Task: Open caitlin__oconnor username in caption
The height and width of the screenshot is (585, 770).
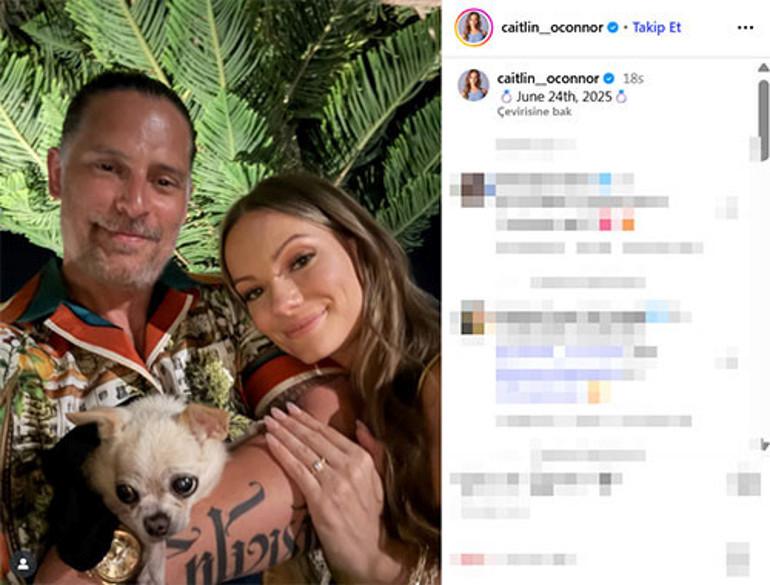Action: [548, 79]
